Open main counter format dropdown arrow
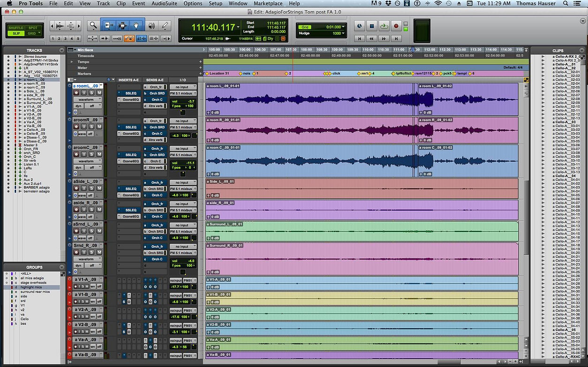The width and height of the screenshot is (588, 367). [237, 27]
